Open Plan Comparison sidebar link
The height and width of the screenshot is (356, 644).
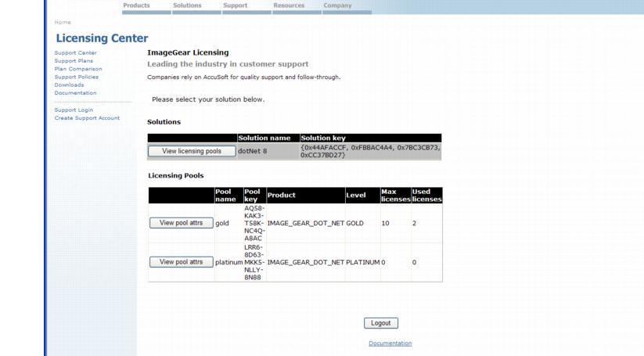tap(78, 69)
